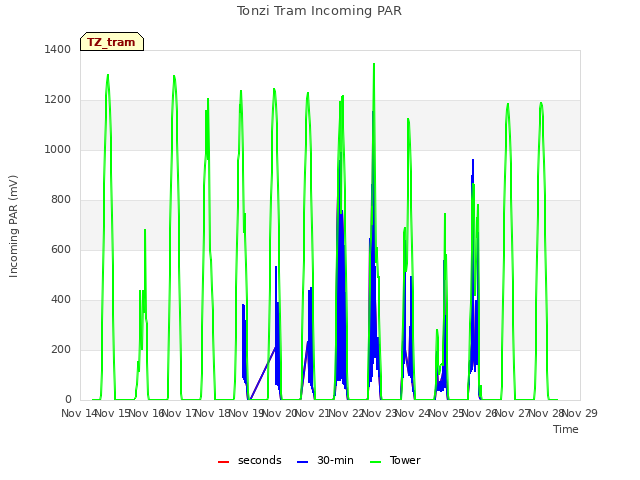The image size is (640, 480).
Task: Select the seconds legend label
Action: 260,460
